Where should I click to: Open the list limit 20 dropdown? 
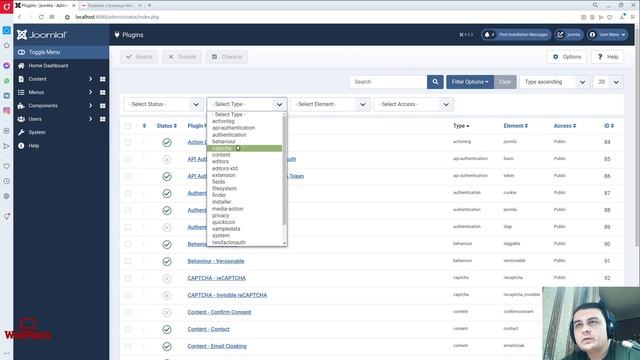tap(608, 82)
